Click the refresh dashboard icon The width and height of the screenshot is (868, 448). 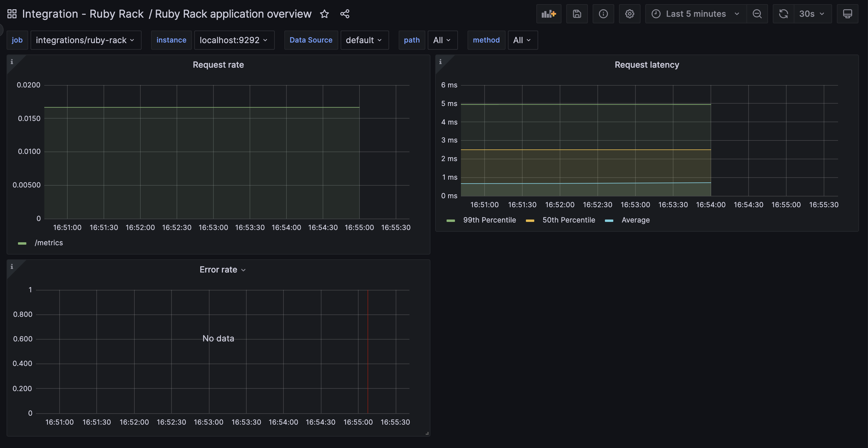(x=783, y=14)
